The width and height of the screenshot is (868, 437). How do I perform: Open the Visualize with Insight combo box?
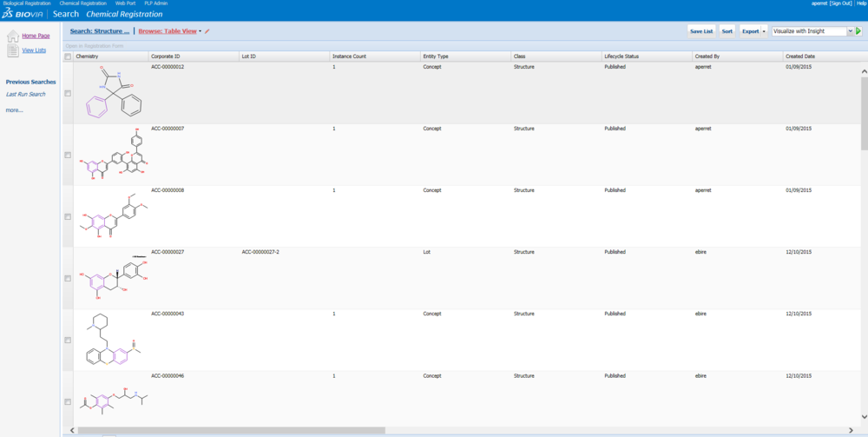pos(812,31)
